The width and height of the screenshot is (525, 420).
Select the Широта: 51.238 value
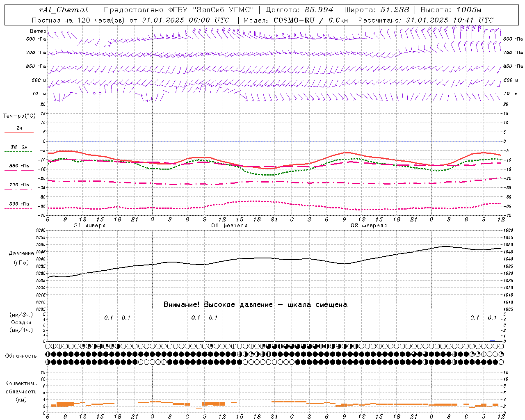click(x=377, y=10)
